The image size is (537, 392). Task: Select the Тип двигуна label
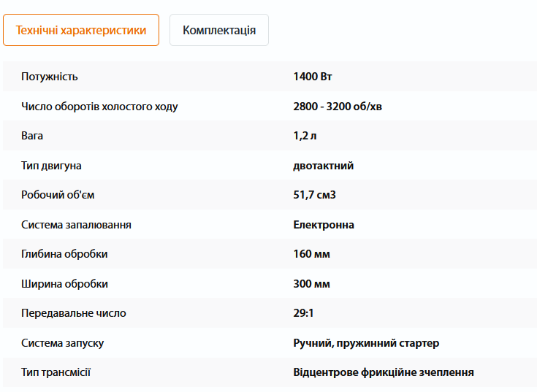[51, 166]
